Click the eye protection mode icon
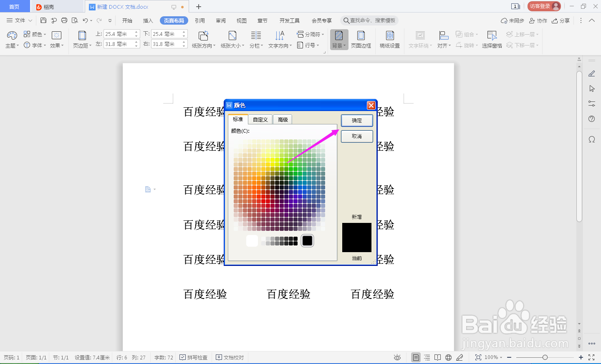Viewport: 601px width, 364px height. coord(397,357)
